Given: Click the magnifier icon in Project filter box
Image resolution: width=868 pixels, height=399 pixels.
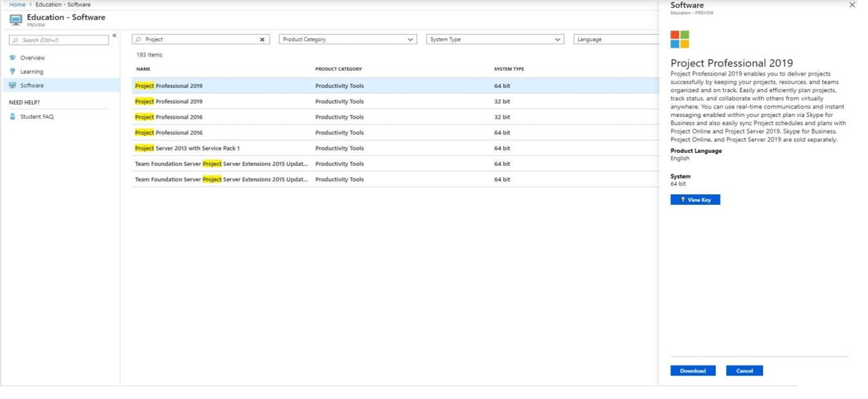Looking at the screenshot, I should (139, 39).
